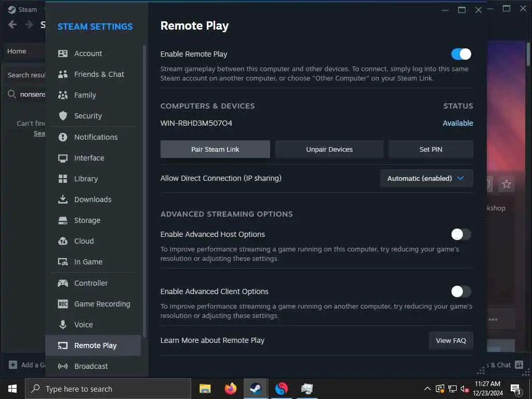Switch to the Controller settings section

coord(92,283)
